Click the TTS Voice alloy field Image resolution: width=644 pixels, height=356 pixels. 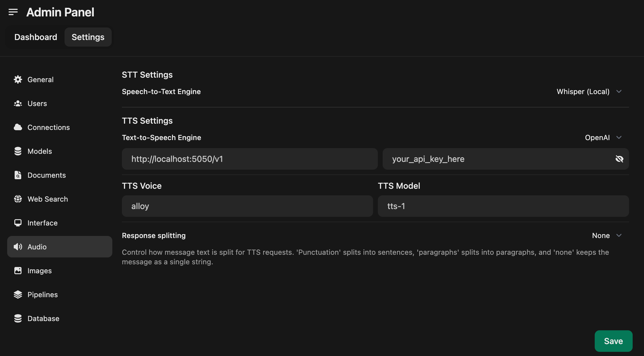pos(247,206)
